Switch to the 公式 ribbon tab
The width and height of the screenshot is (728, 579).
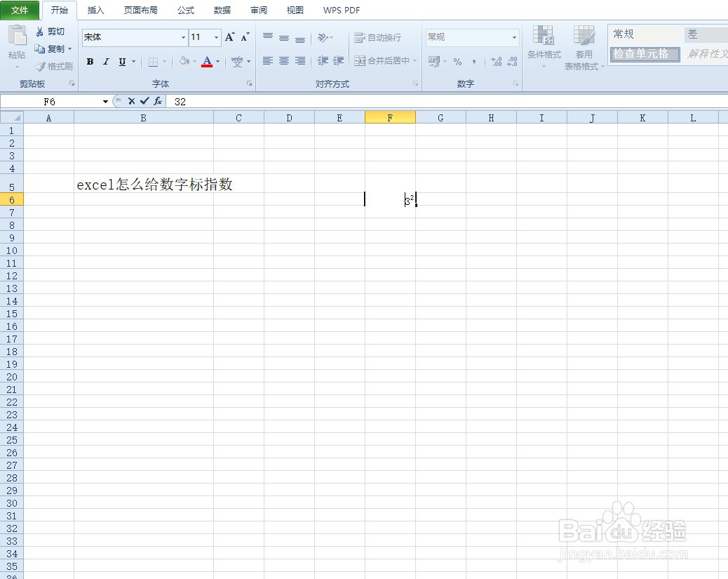click(185, 10)
